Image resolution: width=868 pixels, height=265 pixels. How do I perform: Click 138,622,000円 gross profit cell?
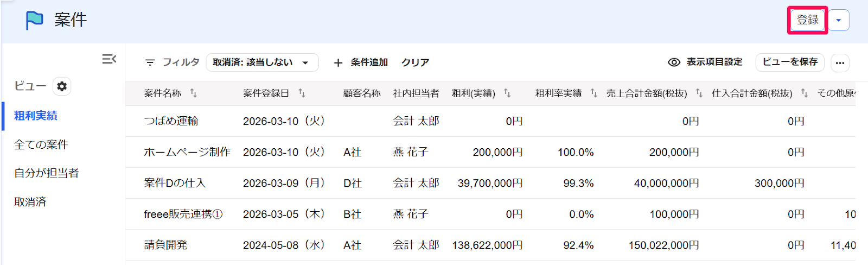488,245
